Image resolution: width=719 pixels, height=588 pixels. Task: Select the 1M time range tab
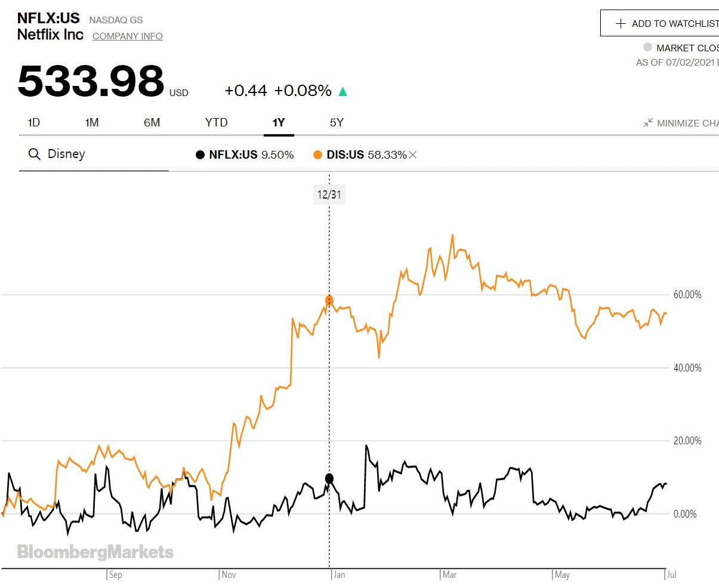(x=92, y=122)
